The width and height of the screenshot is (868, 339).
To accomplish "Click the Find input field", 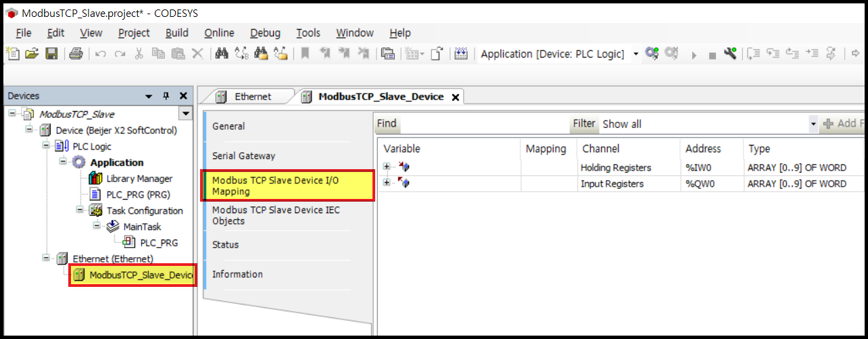I will pyautogui.click(x=484, y=124).
